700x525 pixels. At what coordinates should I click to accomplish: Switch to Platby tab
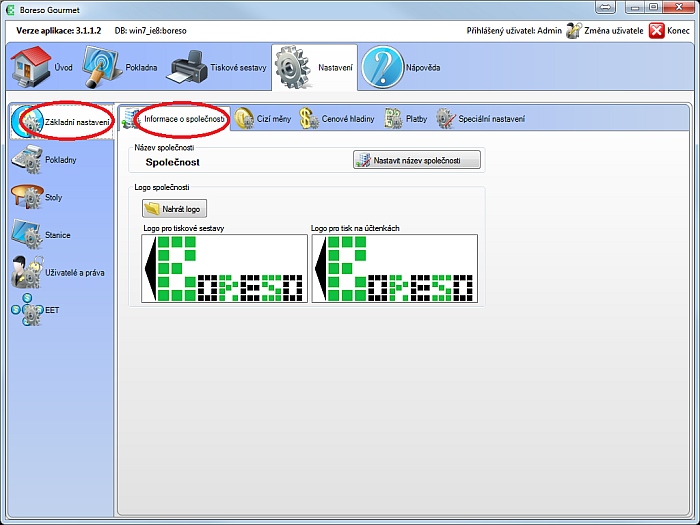[x=406, y=119]
